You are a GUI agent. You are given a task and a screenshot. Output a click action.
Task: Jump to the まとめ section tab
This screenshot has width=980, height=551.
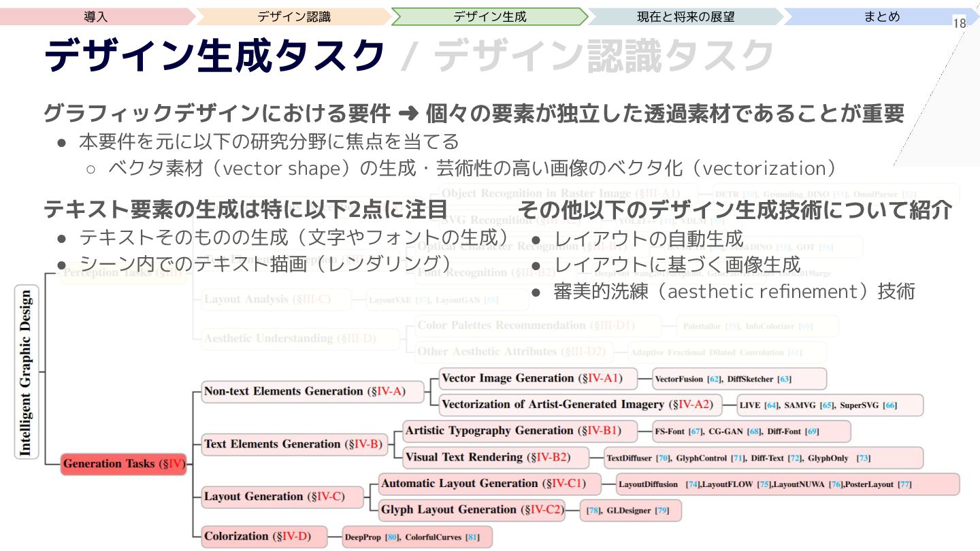(x=882, y=17)
